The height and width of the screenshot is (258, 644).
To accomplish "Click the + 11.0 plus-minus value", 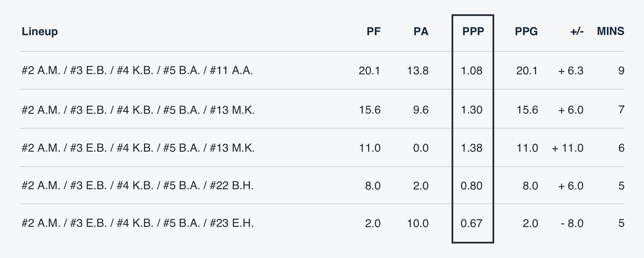I will pyautogui.click(x=567, y=148).
